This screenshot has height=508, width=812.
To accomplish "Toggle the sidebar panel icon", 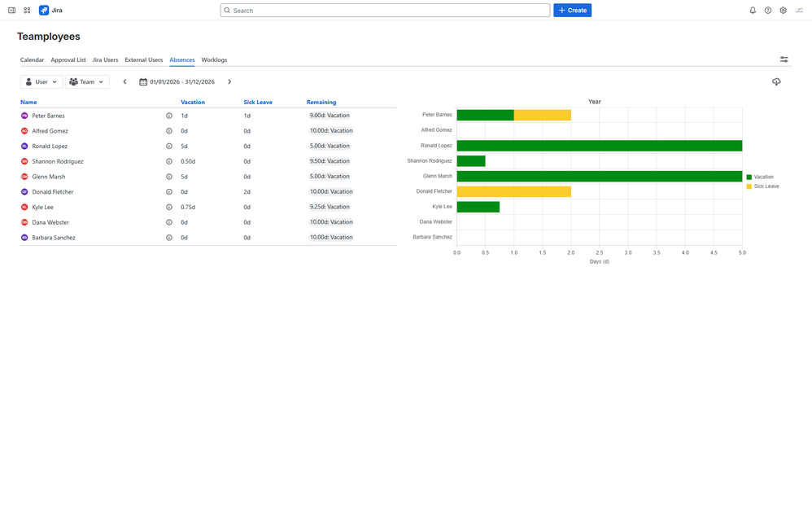I will (12, 11).
